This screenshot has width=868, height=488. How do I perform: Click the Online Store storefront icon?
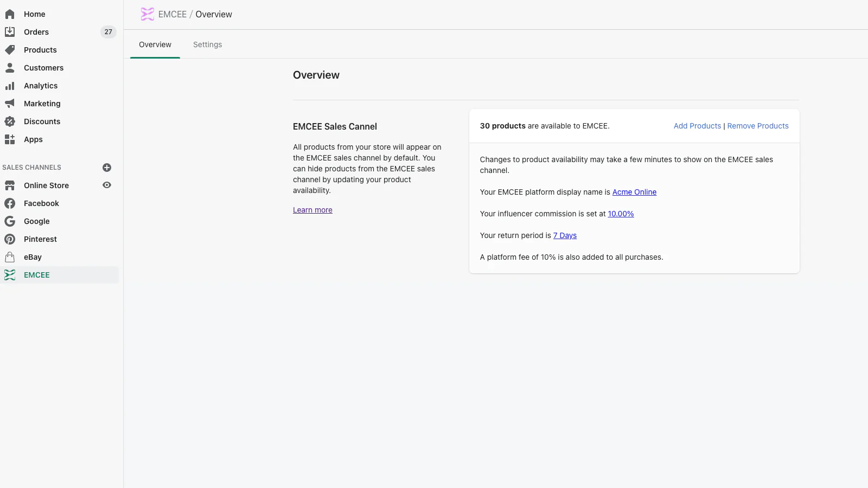[10, 185]
